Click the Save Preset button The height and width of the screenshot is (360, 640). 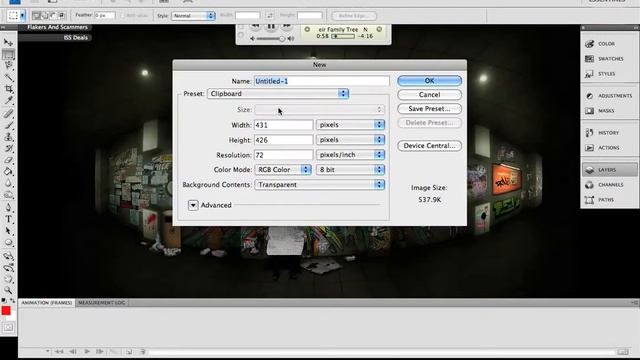point(429,109)
